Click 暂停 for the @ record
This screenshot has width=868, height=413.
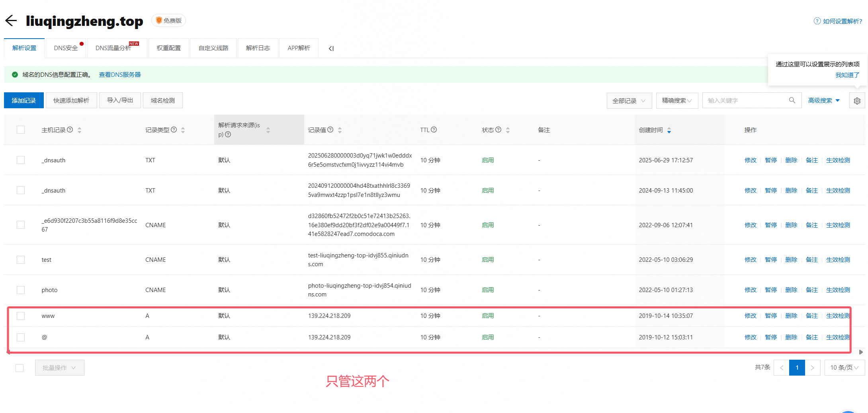tap(771, 337)
